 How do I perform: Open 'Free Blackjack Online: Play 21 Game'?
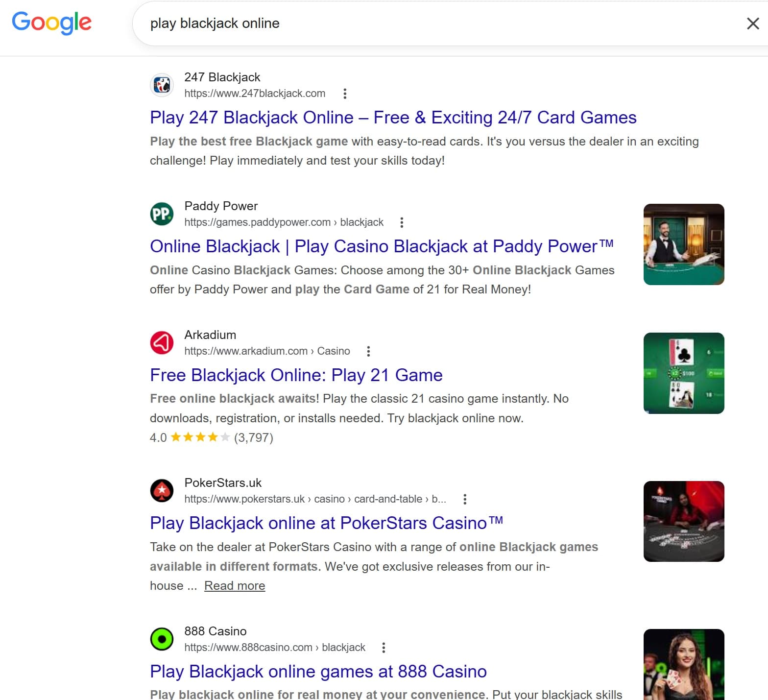click(296, 375)
